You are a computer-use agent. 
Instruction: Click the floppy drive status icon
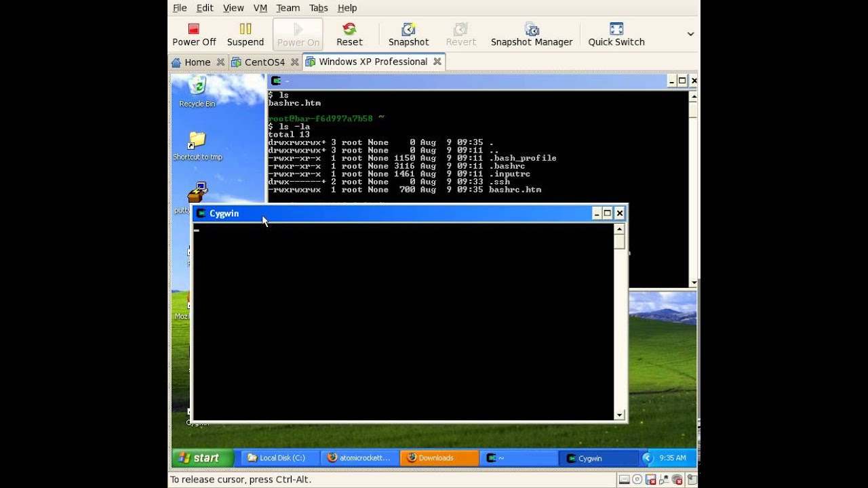coord(651,480)
